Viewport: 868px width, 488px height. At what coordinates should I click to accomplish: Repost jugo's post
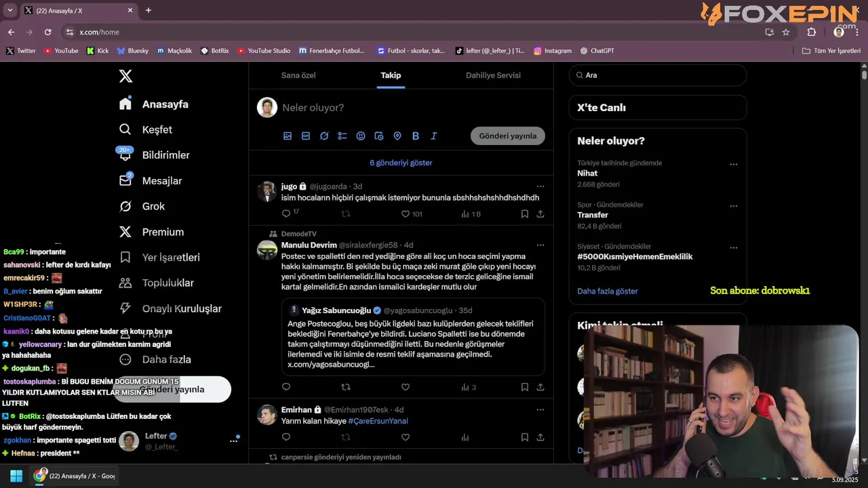coord(346,213)
